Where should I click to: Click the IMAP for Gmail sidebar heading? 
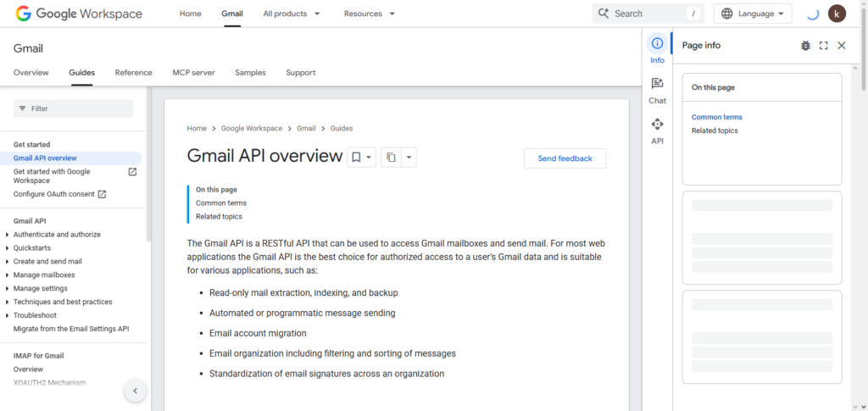click(x=39, y=356)
